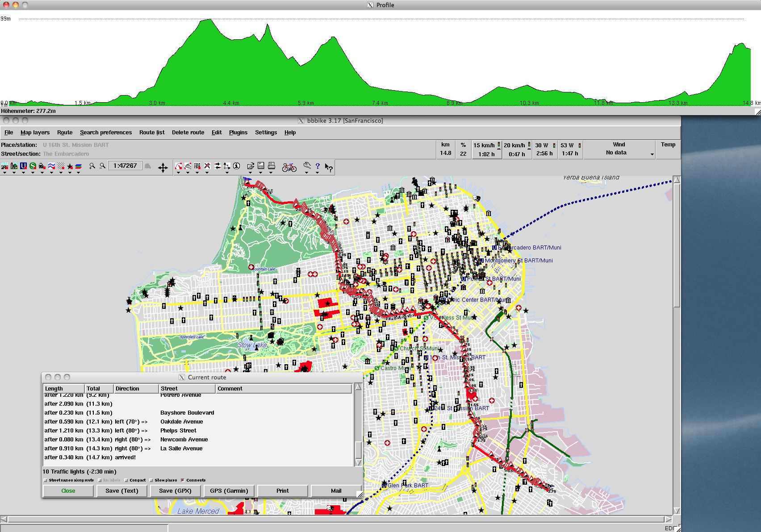Expand dropdown arrow under wrench icon
The image size is (761, 532).
coord(306,173)
